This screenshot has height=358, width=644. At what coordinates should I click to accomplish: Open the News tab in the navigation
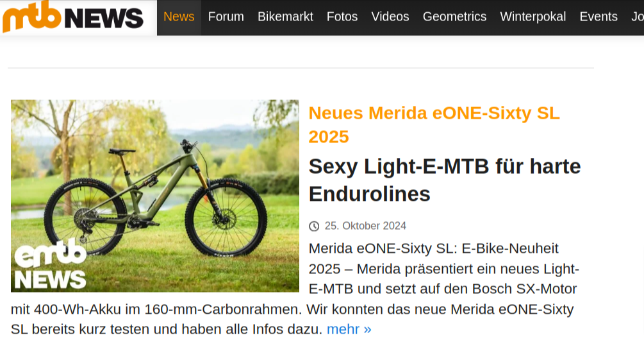click(179, 17)
